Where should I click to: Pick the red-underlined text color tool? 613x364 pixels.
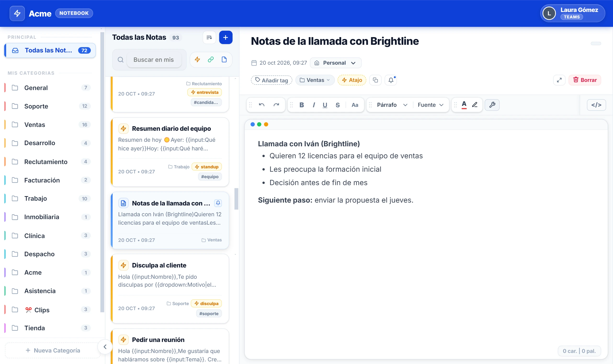tap(464, 105)
